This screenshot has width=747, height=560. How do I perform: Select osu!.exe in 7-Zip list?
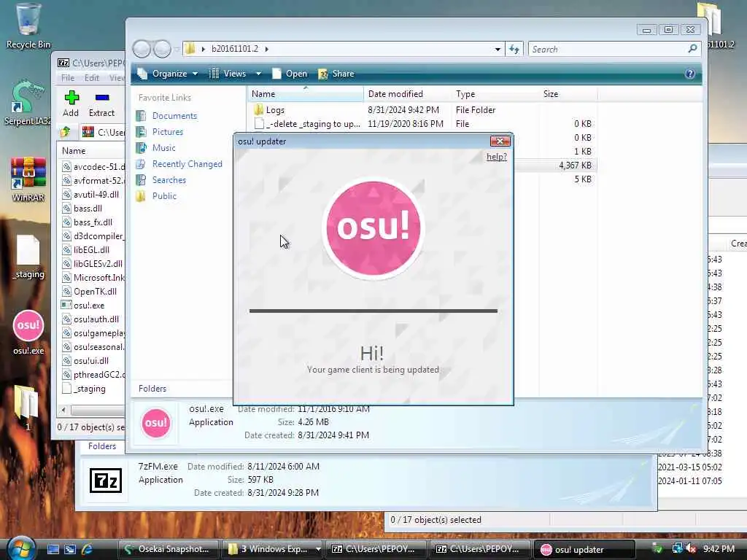tap(88, 306)
